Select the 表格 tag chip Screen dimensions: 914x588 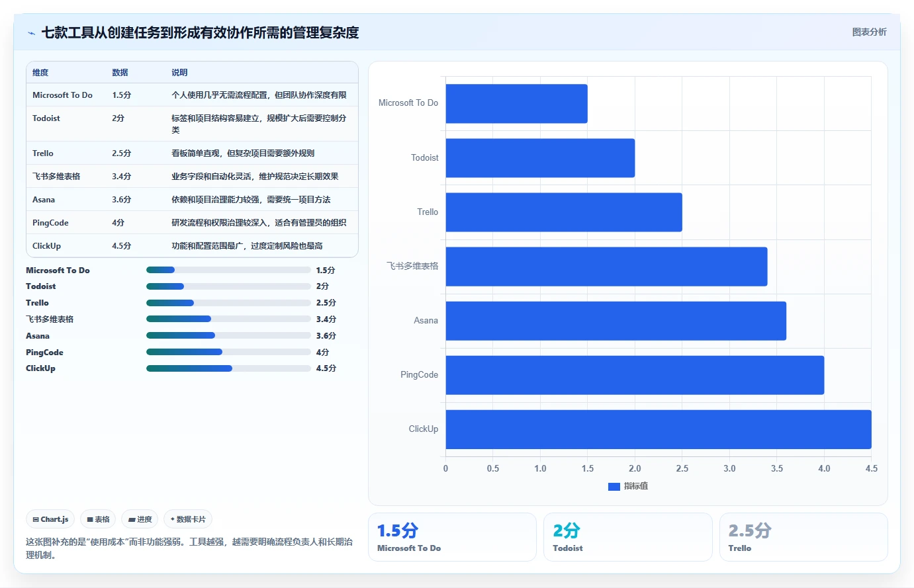click(98, 519)
